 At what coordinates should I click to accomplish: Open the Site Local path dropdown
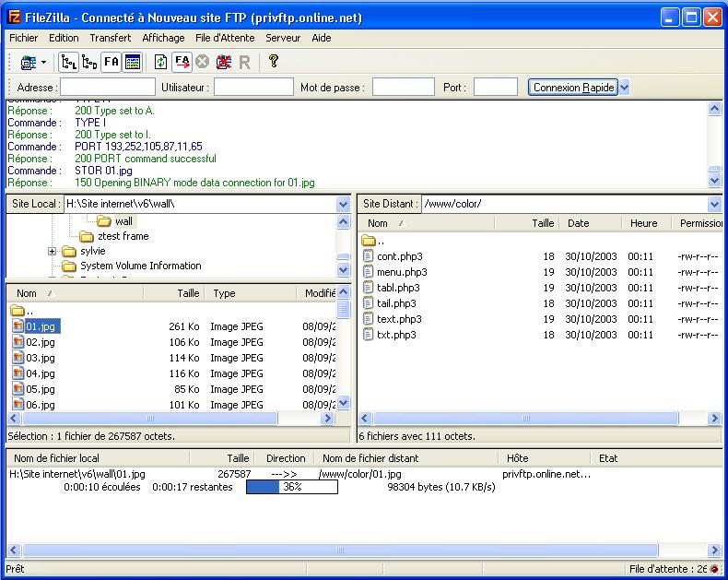pyautogui.click(x=343, y=204)
